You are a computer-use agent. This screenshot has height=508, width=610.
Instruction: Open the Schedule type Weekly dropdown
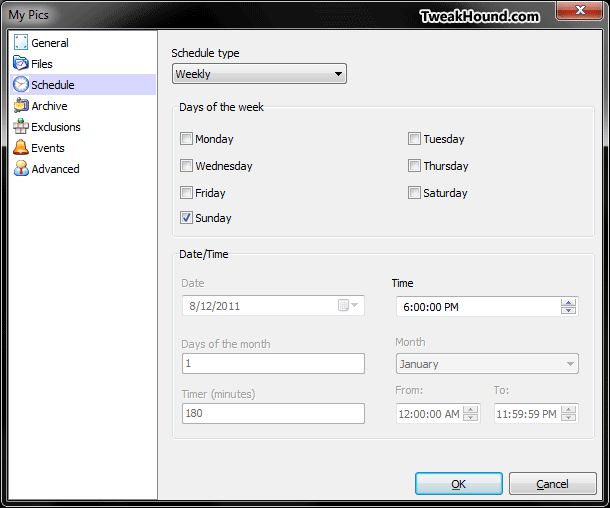pos(259,74)
